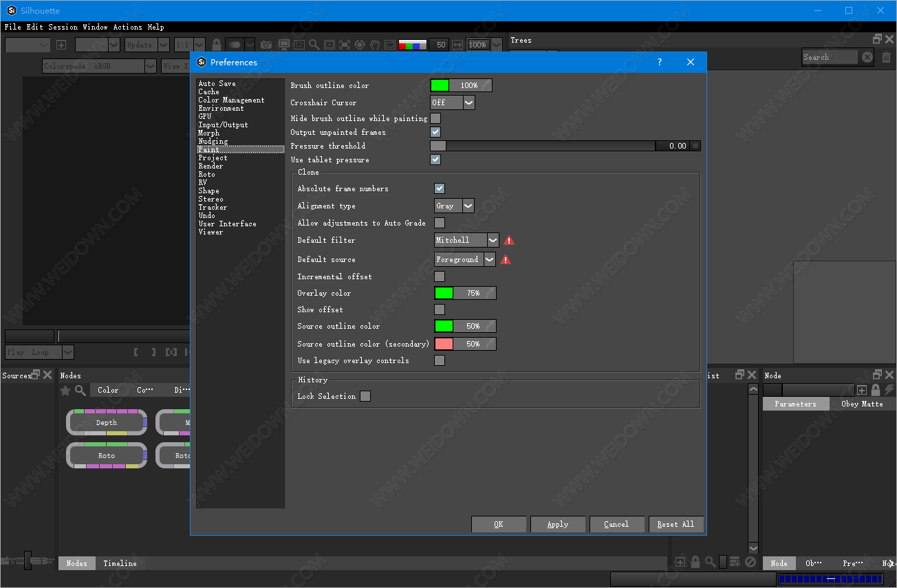Click the OK button in Preferences
This screenshot has width=897, height=588.
[499, 524]
